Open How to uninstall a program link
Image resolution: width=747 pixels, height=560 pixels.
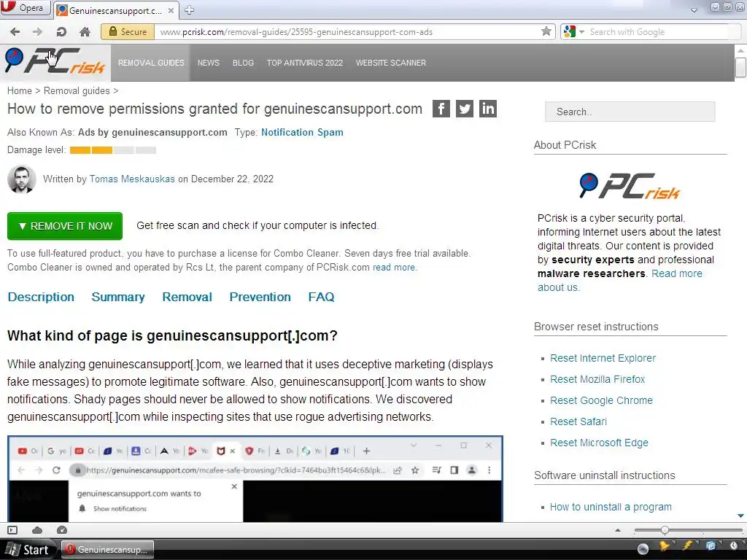coord(611,507)
